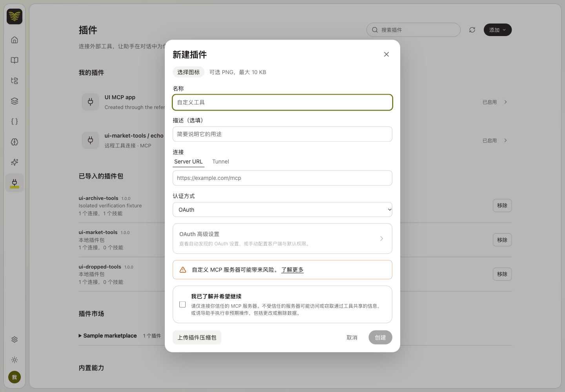565x392 pixels.
Task: Open the UI MCP app row chevron
Action: click(x=505, y=102)
